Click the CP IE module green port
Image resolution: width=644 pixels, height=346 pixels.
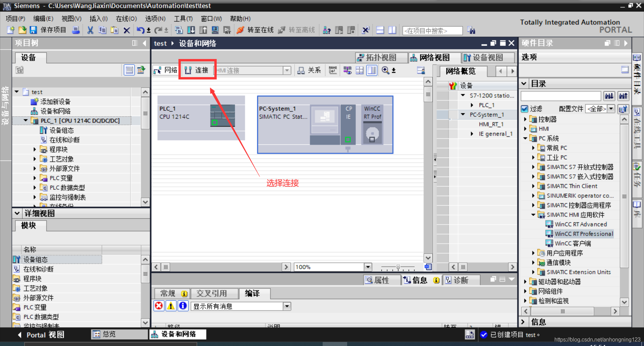pyautogui.click(x=348, y=139)
